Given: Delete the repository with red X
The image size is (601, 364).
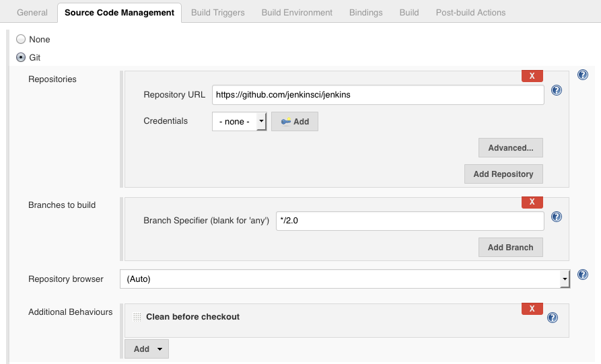Looking at the screenshot, I should point(532,76).
